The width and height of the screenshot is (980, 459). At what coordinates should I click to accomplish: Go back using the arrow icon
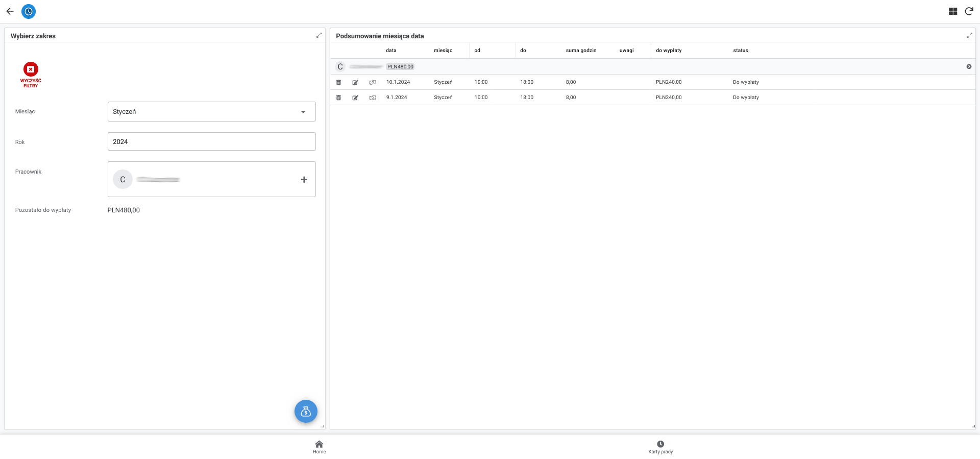(10, 11)
